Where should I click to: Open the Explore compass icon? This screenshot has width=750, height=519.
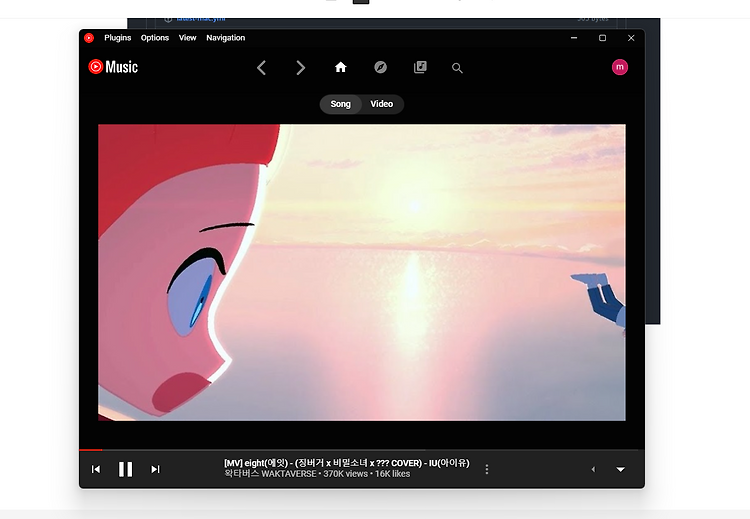pyautogui.click(x=380, y=67)
